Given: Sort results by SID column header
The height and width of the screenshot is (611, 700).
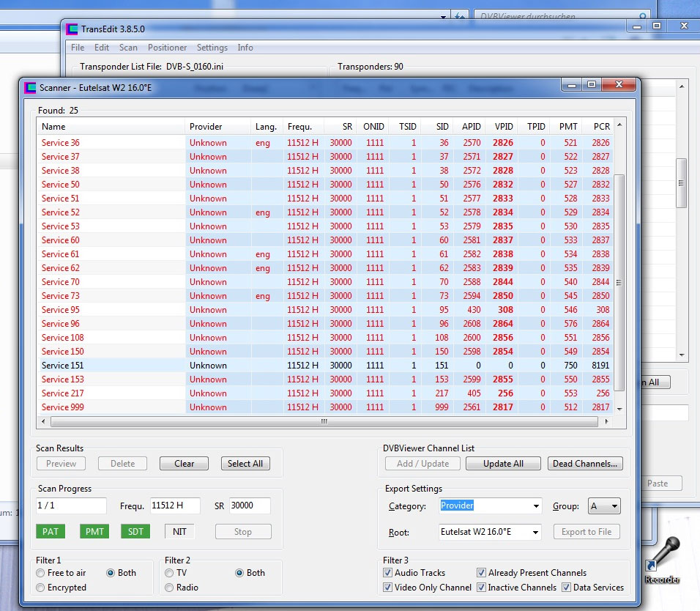Looking at the screenshot, I should pos(436,127).
